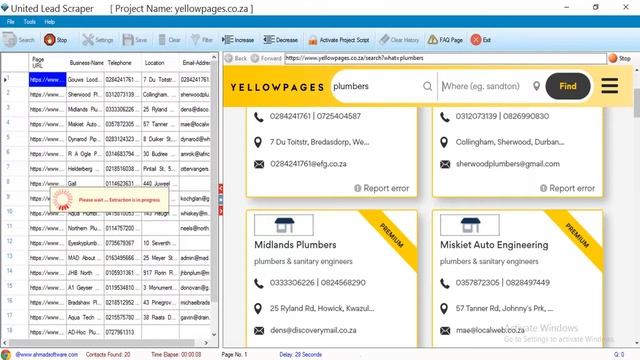The height and width of the screenshot is (360, 640).
Task: Click the United Lead Scraper title icon
Action: pyautogui.click(x=4, y=8)
